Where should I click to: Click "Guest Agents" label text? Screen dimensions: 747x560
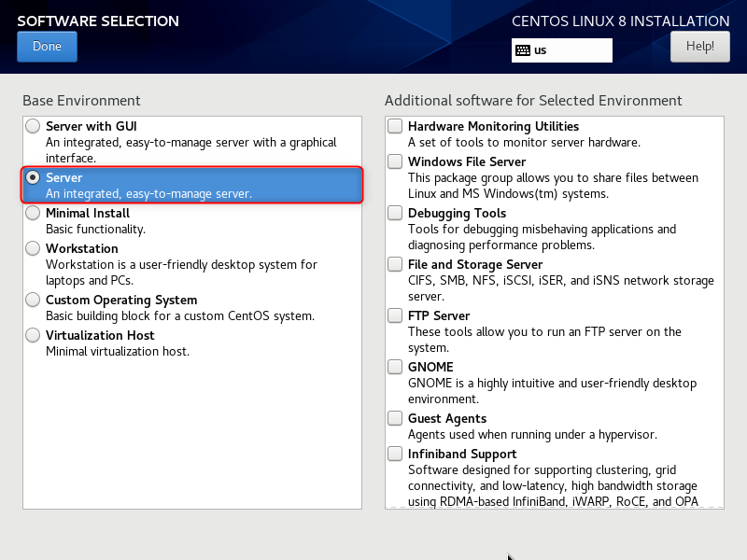tap(447, 418)
